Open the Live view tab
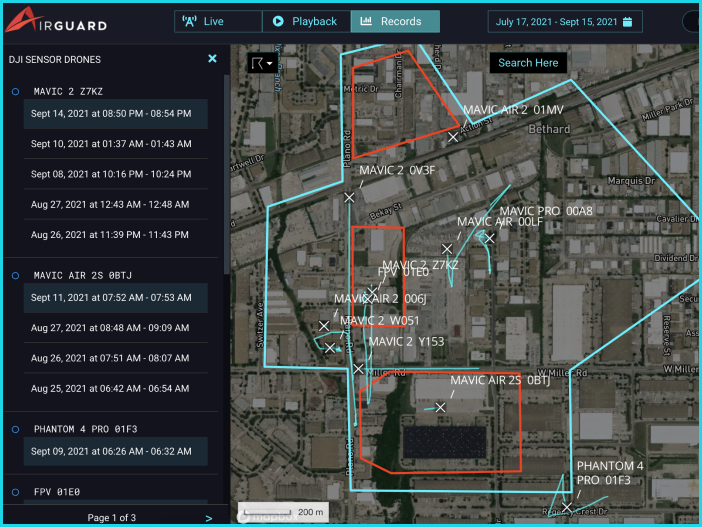 click(x=218, y=21)
